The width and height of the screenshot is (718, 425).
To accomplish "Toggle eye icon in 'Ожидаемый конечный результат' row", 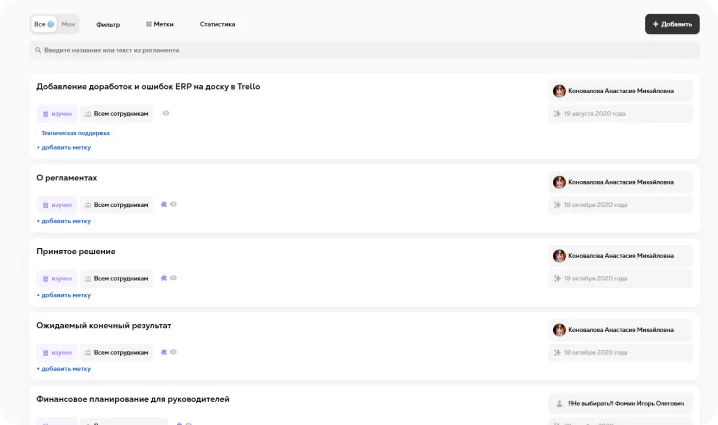I will point(174,352).
